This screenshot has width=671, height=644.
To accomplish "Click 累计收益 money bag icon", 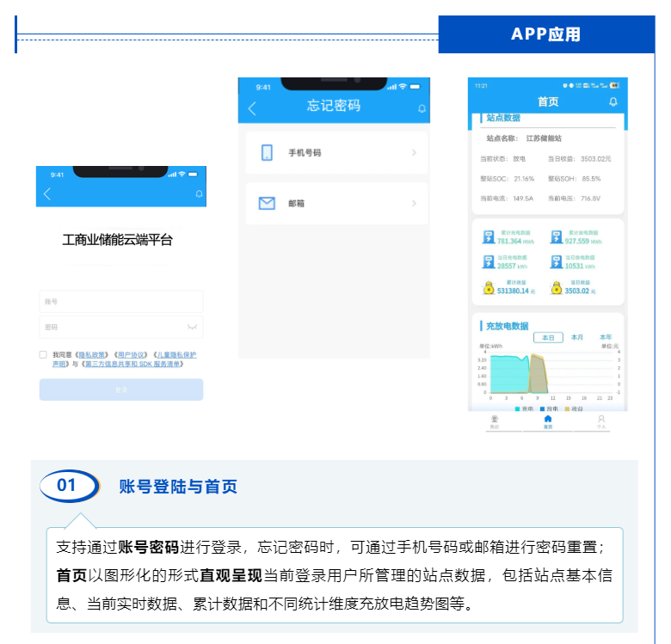I will coord(488,288).
